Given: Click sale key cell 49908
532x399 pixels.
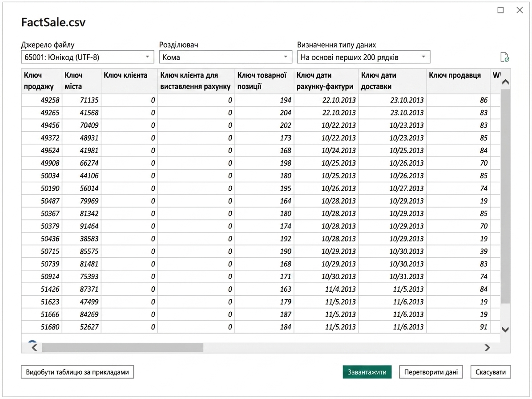Looking at the screenshot, I should (42, 163).
